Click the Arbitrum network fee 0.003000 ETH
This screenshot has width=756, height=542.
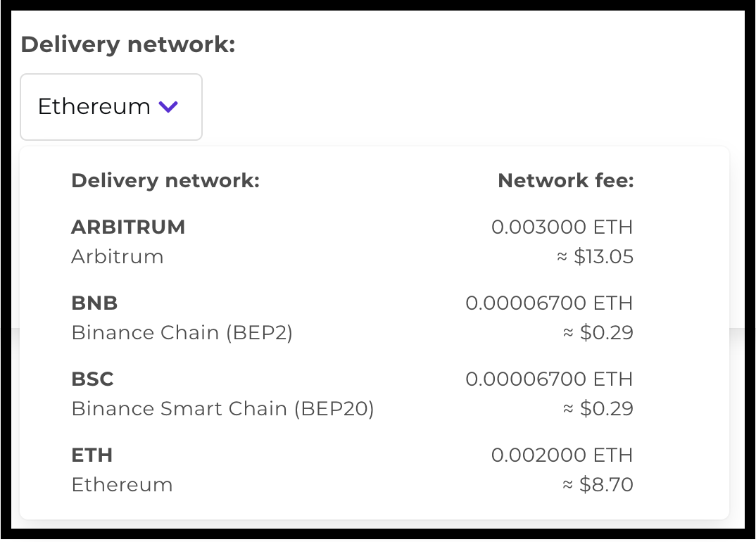[562, 227]
